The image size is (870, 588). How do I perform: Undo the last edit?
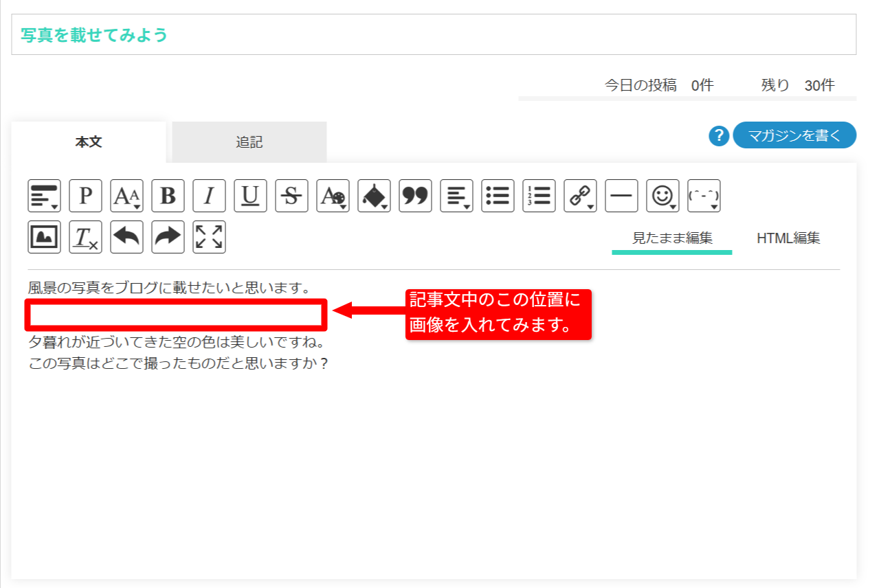tap(127, 237)
